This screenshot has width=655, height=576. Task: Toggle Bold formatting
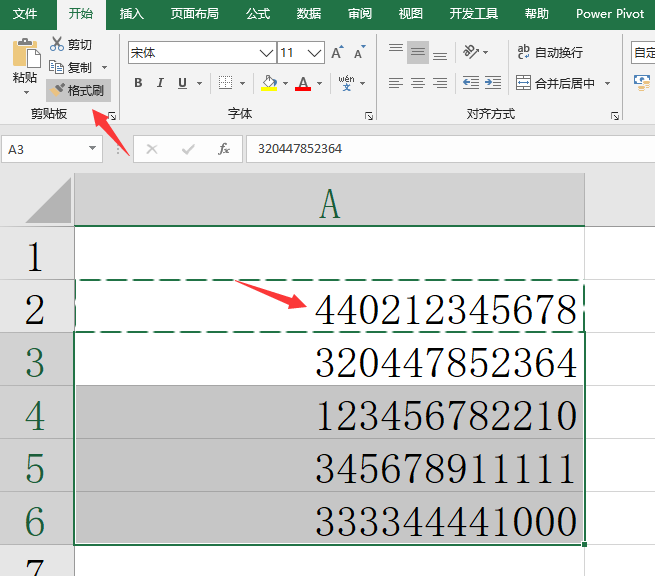click(x=138, y=83)
